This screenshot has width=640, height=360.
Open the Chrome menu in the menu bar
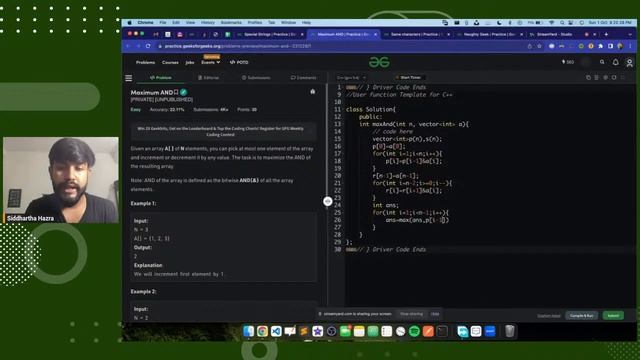tap(145, 22)
